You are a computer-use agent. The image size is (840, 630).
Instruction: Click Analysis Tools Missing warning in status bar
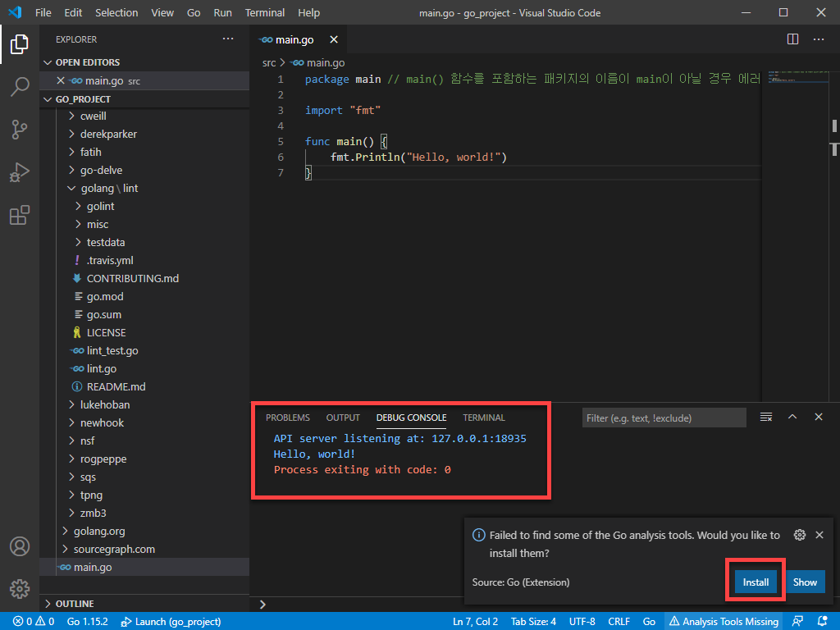724,622
